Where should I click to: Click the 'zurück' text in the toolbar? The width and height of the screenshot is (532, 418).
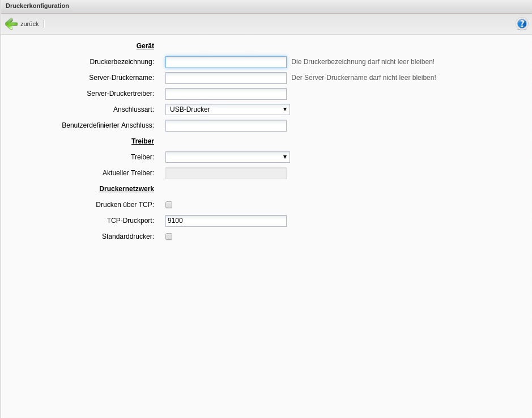29,24
